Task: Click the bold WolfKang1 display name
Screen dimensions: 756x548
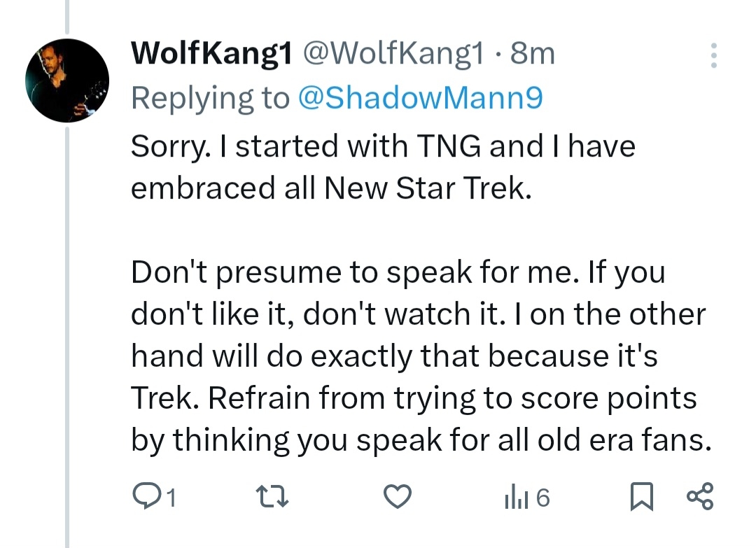Action: point(211,55)
